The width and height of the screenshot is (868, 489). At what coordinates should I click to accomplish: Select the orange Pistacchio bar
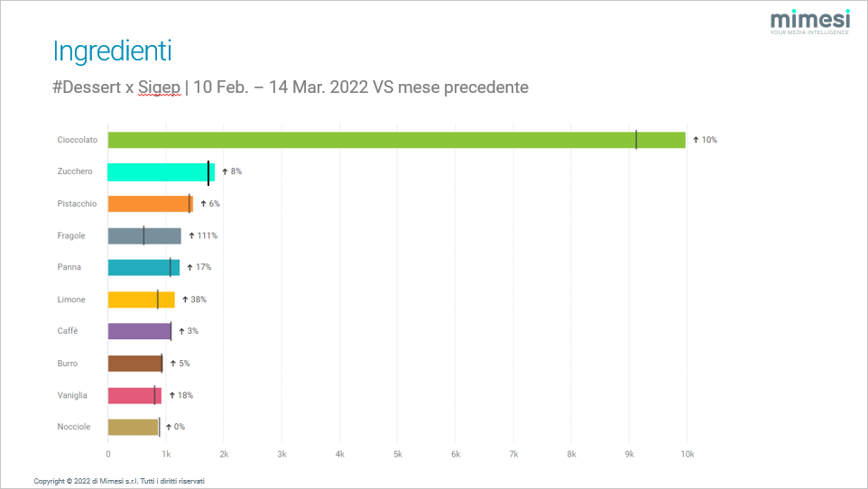[150, 204]
